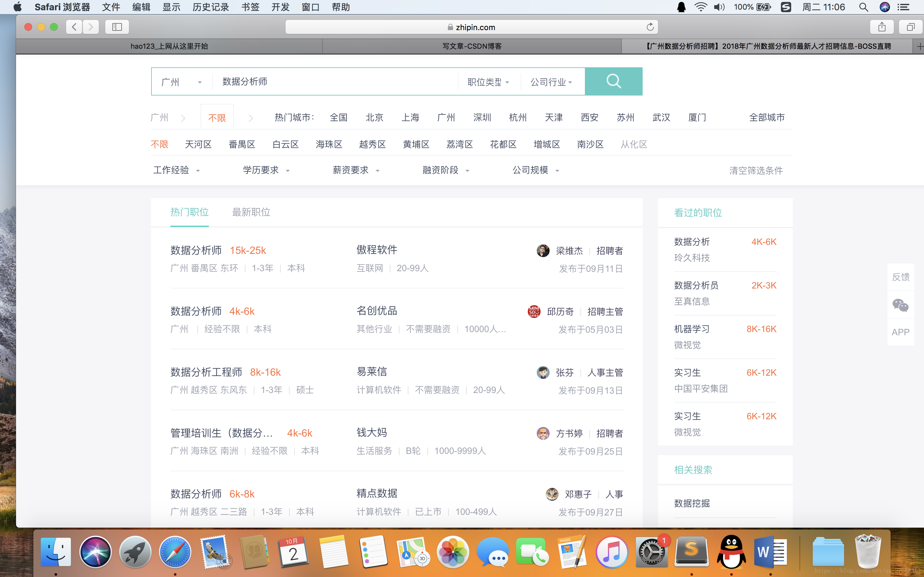Click the teal search magnifier button
Viewport: 924px width, 577px height.
pos(613,81)
